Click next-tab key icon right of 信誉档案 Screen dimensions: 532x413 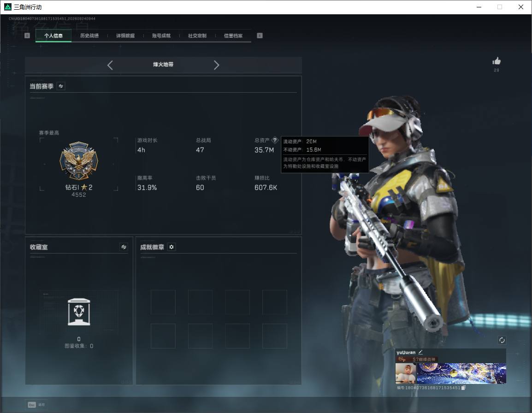pyautogui.click(x=260, y=35)
